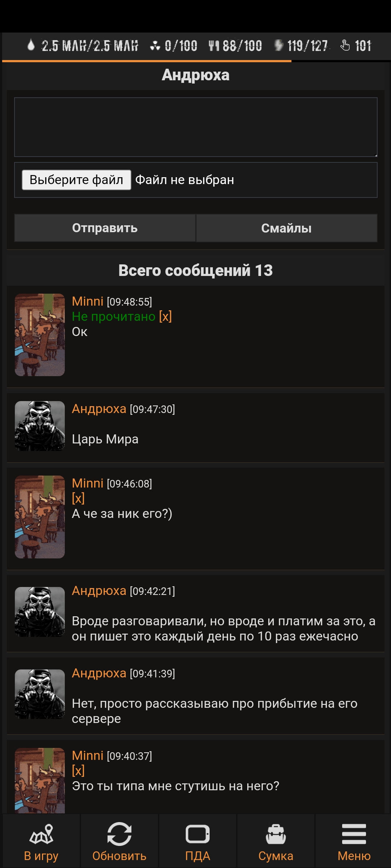Focus the message text area

(x=196, y=127)
